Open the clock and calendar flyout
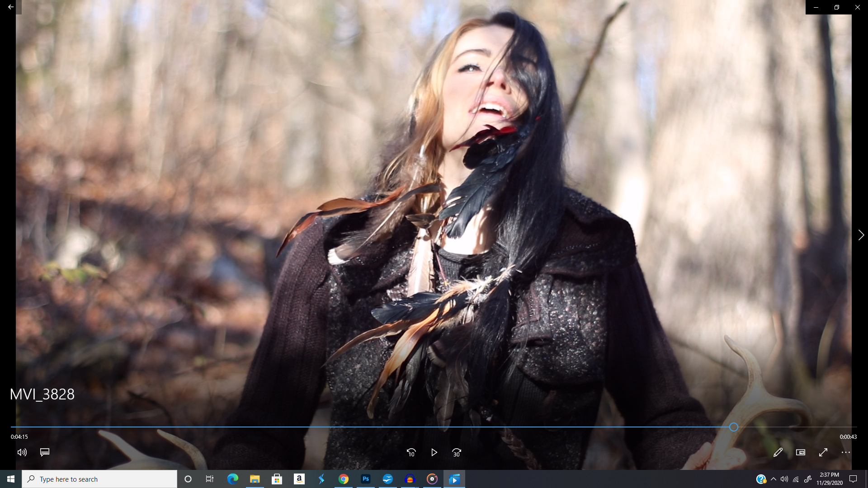This screenshot has width=868, height=488. pos(830,479)
